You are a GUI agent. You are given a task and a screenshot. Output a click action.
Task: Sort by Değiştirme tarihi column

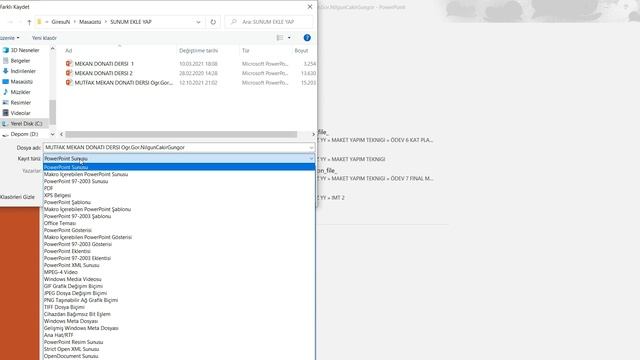198,51
